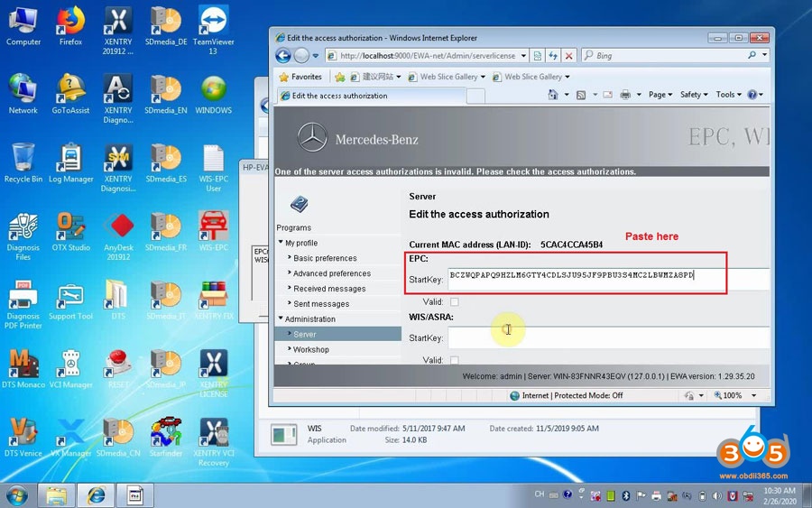Open Log Manager desktop shortcut
The height and width of the screenshot is (508, 812).
pos(70,163)
